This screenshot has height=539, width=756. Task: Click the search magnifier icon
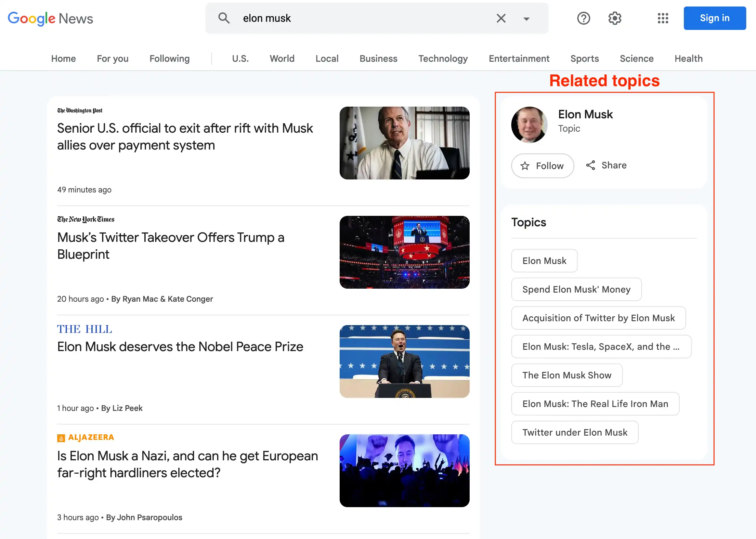click(x=224, y=18)
